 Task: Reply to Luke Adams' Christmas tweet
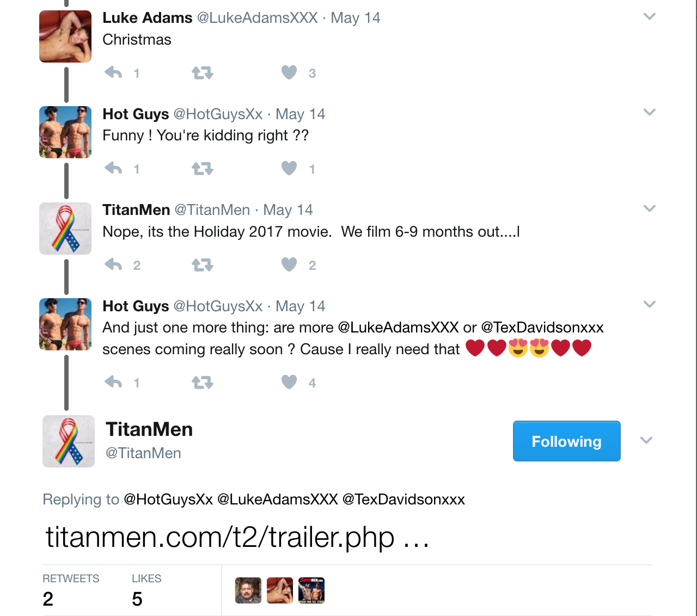113,72
